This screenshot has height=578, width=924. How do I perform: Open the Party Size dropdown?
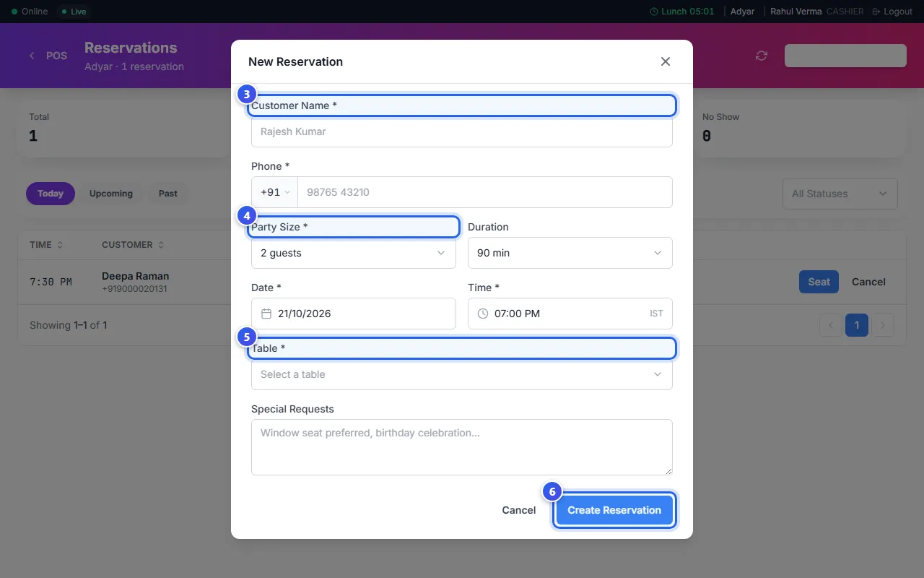(354, 253)
